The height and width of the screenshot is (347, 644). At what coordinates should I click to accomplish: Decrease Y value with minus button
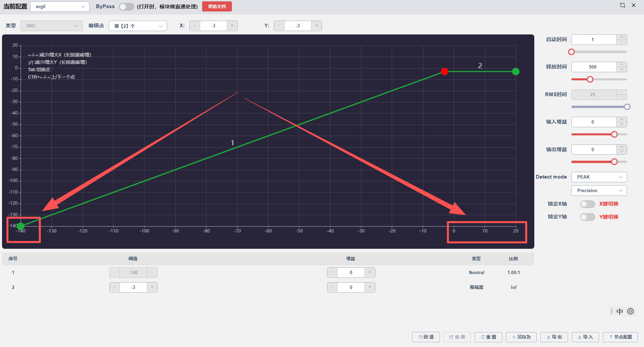point(279,26)
